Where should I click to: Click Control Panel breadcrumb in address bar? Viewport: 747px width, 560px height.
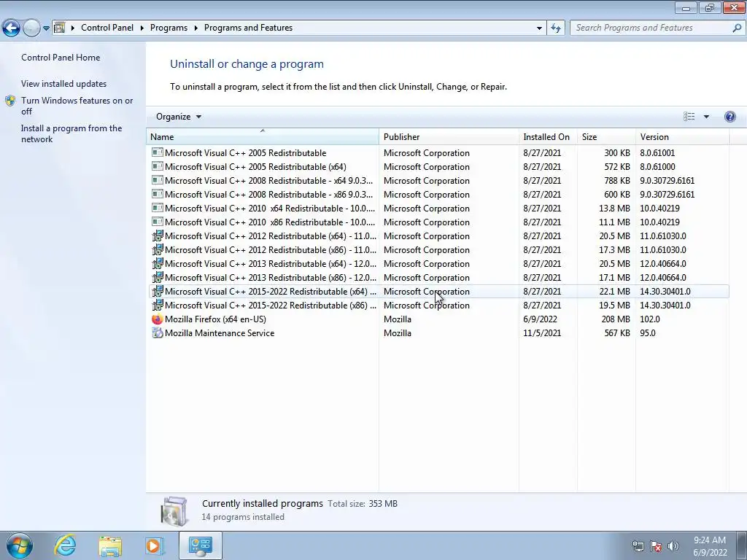107,28
